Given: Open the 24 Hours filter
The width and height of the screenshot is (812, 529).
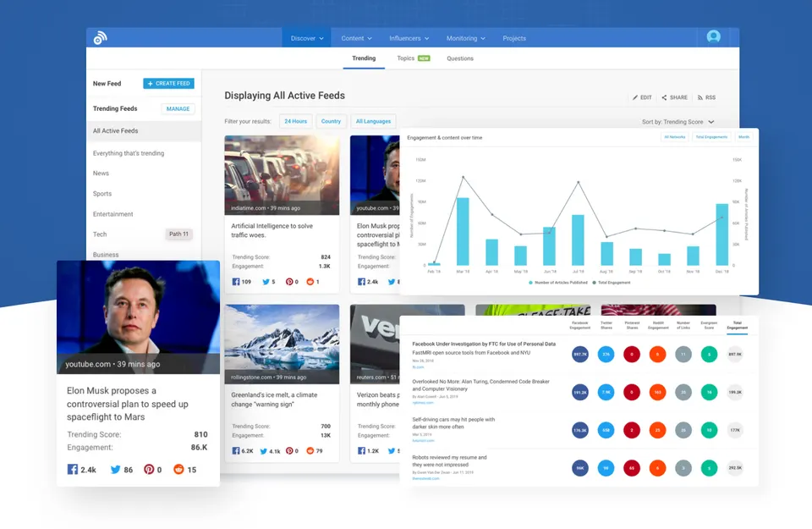Looking at the screenshot, I should 295,121.
